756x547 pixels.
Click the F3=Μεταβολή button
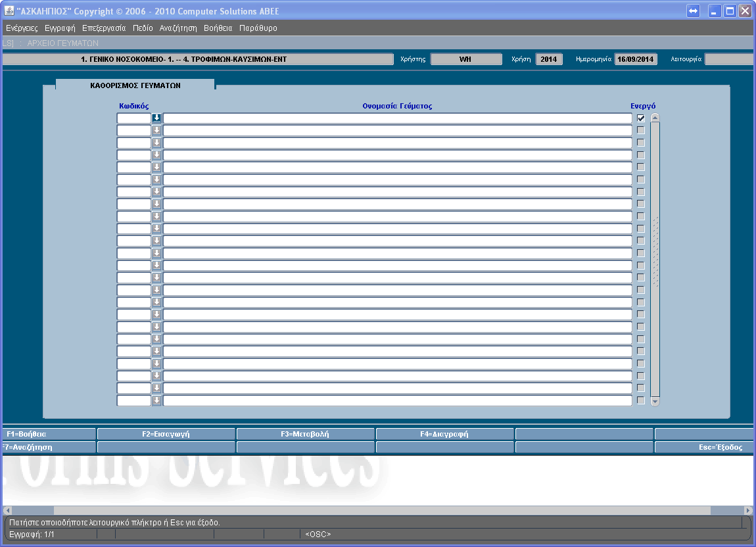[x=305, y=434]
